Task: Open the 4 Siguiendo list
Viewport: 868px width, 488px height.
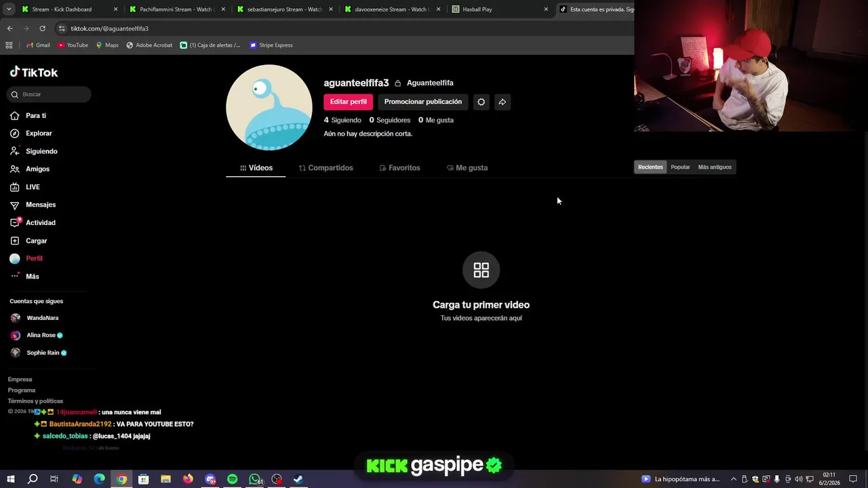Action: coord(342,120)
